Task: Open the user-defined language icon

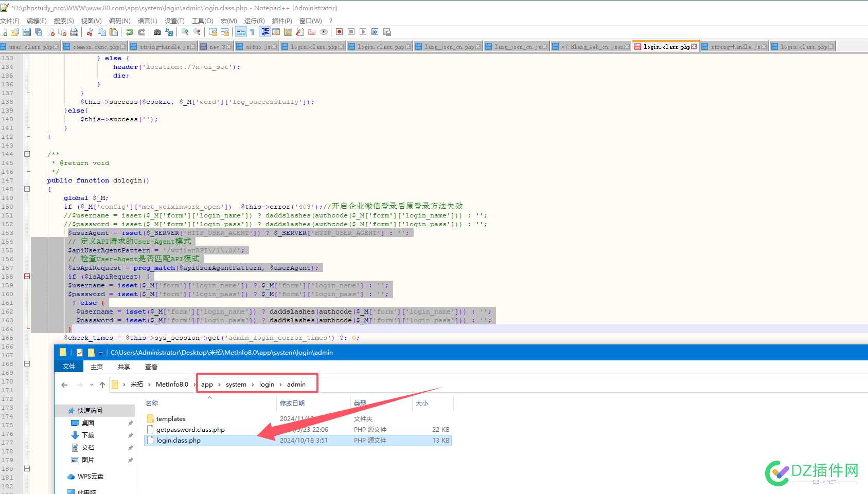Action: point(276,32)
